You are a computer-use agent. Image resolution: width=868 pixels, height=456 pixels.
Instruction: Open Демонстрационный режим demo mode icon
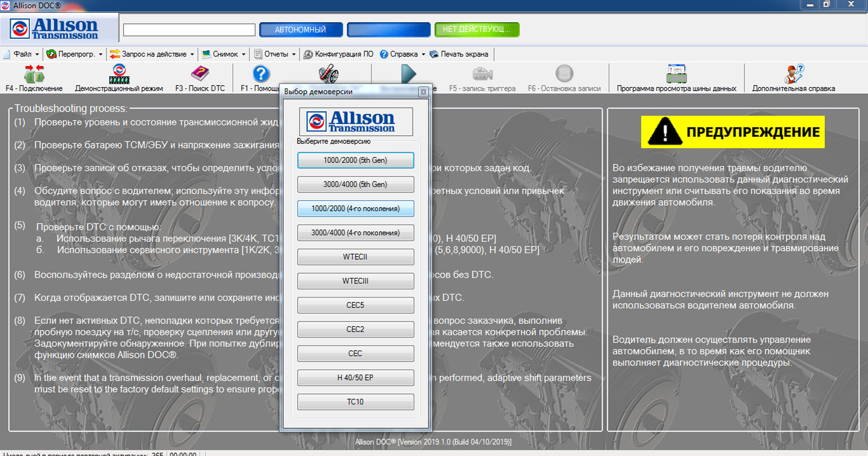119,75
